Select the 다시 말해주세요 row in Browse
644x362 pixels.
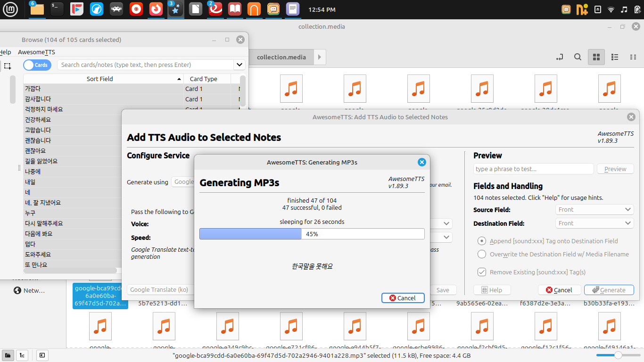(73, 223)
